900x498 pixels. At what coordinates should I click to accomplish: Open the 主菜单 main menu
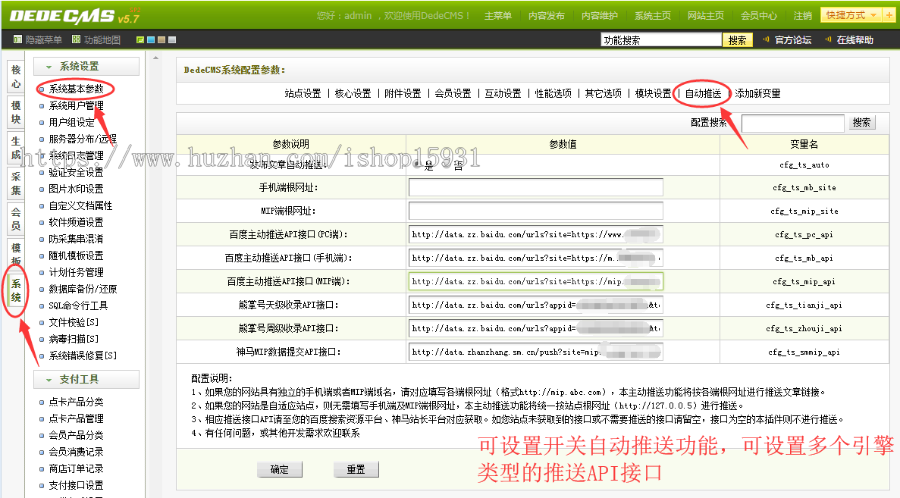pyautogui.click(x=498, y=16)
